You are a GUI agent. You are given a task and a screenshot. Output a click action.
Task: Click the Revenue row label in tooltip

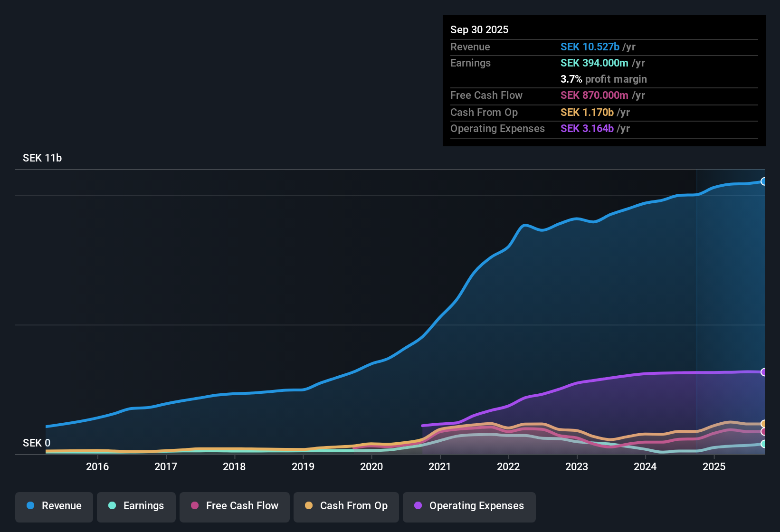coord(470,47)
